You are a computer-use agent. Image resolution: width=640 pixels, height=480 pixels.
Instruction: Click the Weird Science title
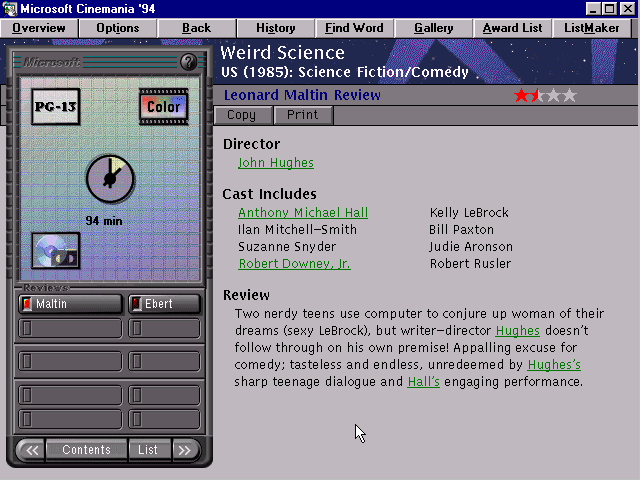click(x=282, y=53)
